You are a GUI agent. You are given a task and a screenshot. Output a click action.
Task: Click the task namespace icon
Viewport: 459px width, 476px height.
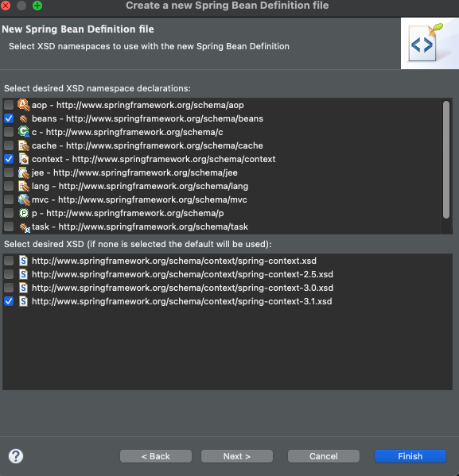[x=25, y=227]
